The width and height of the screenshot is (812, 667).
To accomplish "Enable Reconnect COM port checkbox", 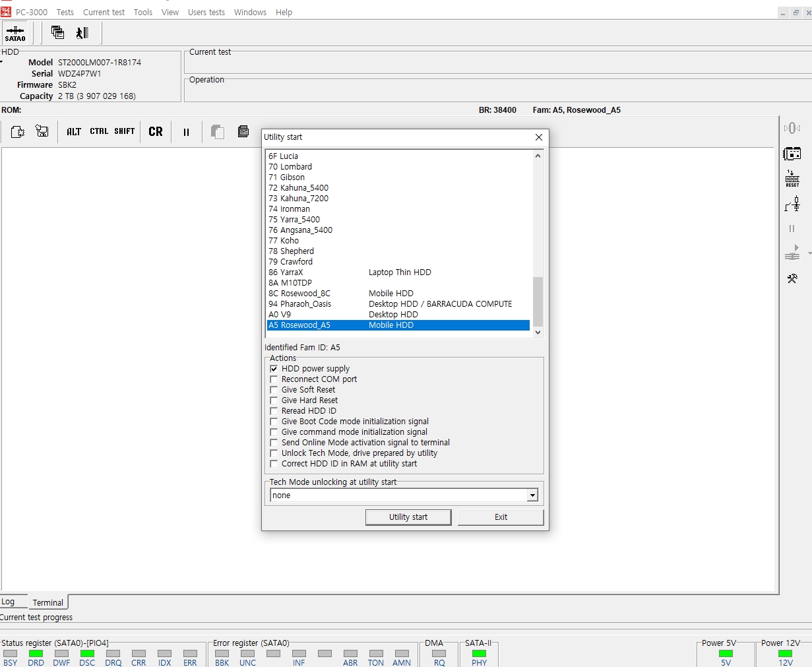I will coord(274,379).
